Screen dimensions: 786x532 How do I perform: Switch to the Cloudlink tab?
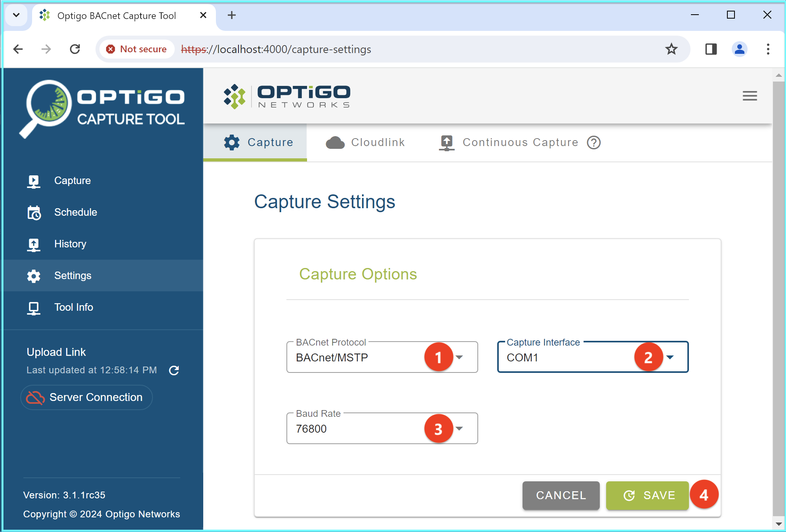tap(365, 142)
